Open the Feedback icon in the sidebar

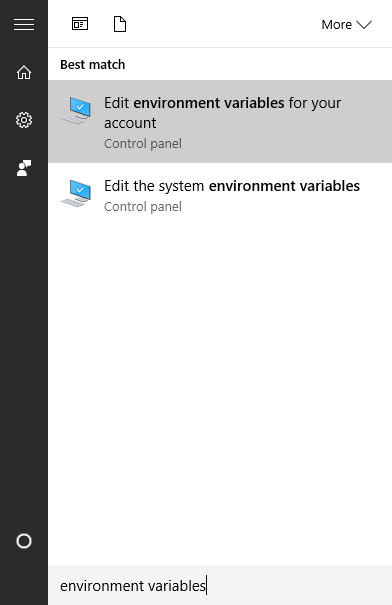coord(24,168)
